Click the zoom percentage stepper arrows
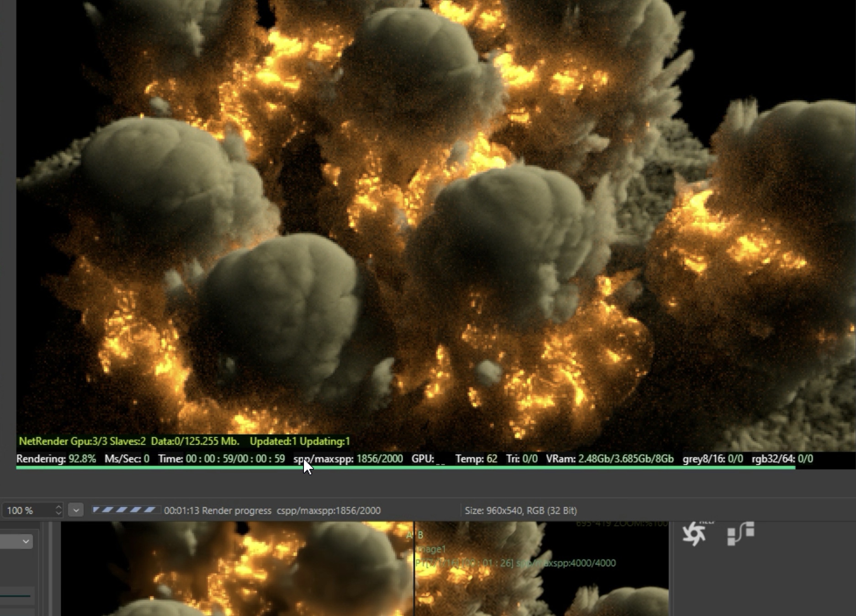The height and width of the screenshot is (616, 856). [58, 510]
